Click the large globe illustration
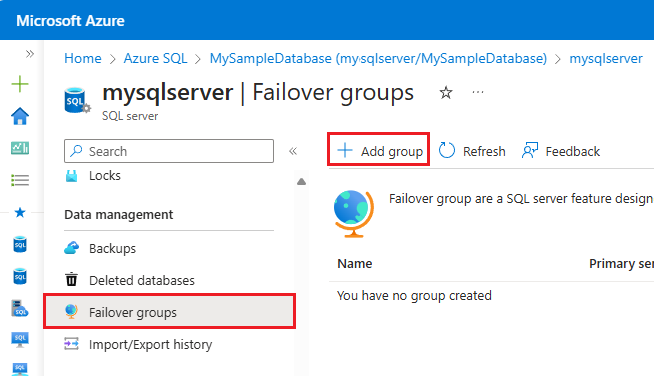The height and width of the screenshot is (376, 654). coord(354,214)
